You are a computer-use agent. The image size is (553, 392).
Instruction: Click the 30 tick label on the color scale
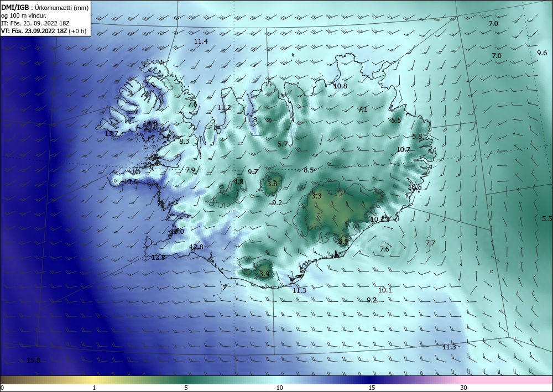point(463,388)
